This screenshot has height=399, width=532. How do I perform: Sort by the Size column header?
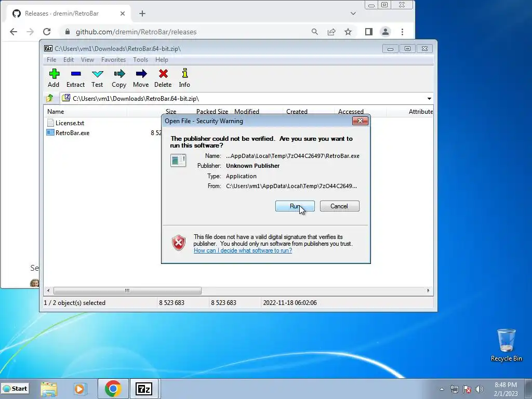tap(170, 111)
